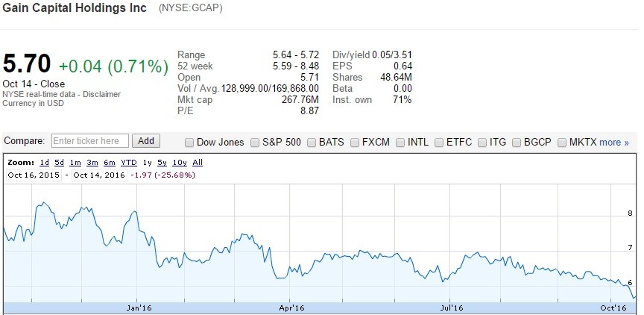Click the Mkt cap value 267.76M
This screenshot has height=315, width=644.
coord(300,99)
